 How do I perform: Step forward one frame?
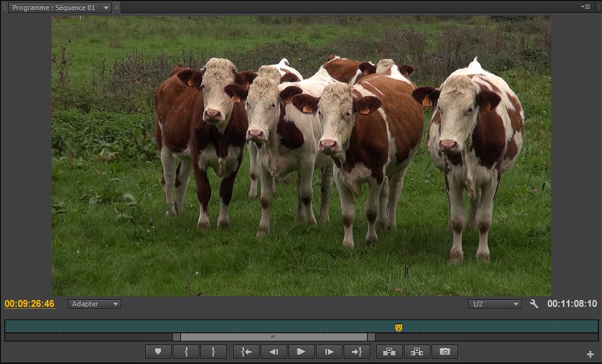[329, 351]
